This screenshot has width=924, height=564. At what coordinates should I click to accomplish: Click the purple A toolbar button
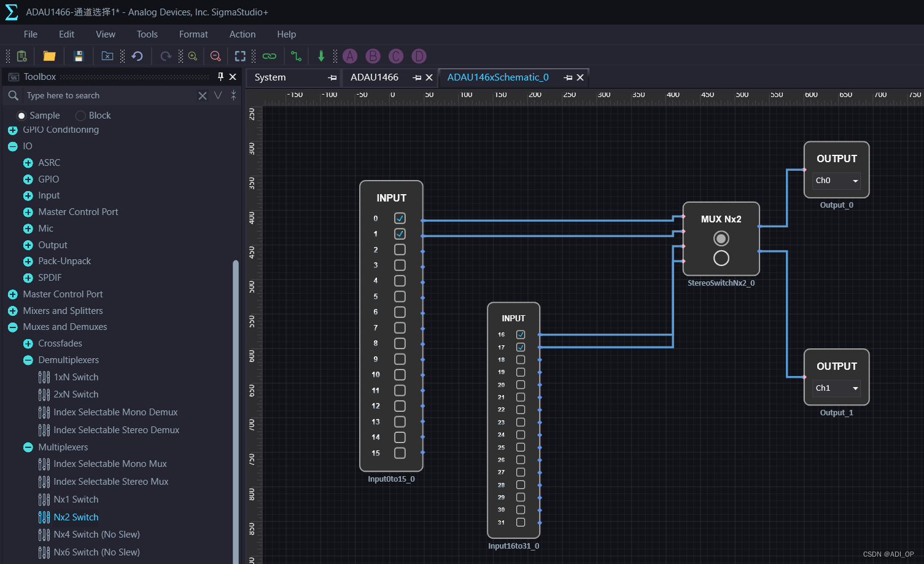pos(350,57)
